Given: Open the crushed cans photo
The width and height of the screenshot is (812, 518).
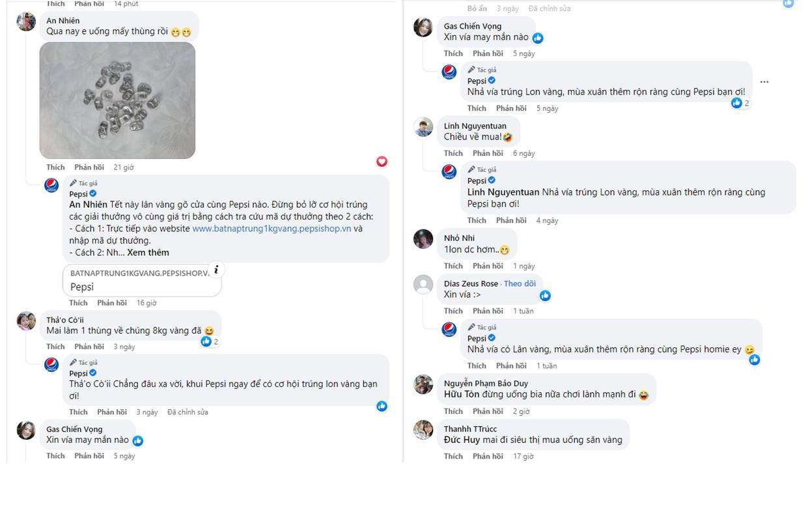Looking at the screenshot, I should pos(117,100).
